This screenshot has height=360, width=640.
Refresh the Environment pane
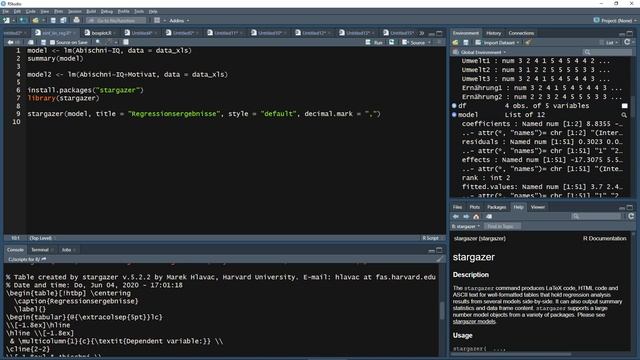pos(627,42)
